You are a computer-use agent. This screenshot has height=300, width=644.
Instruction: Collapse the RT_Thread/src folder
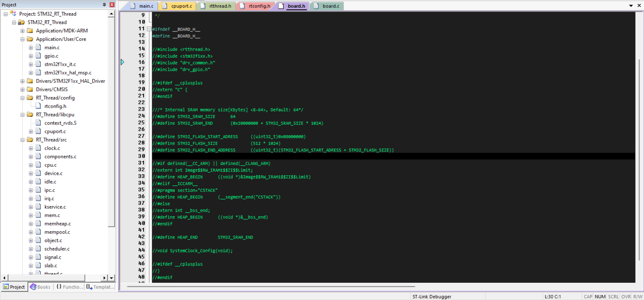coord(22,140)
